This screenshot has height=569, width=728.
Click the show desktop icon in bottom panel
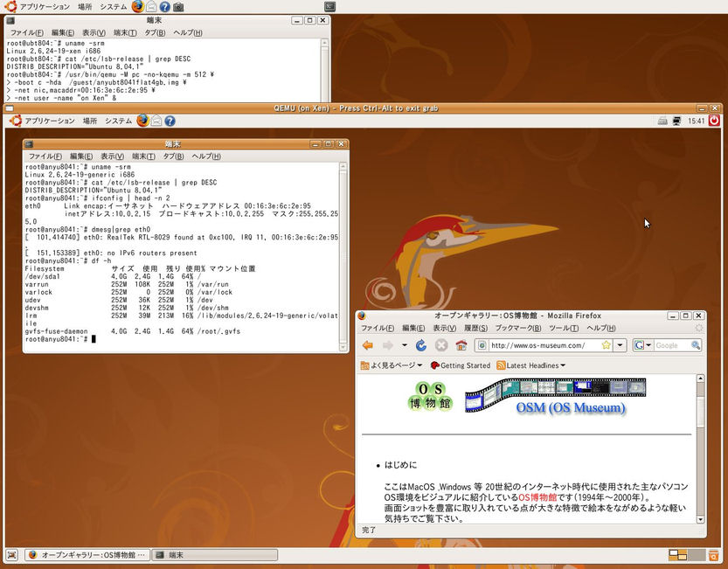12,555
